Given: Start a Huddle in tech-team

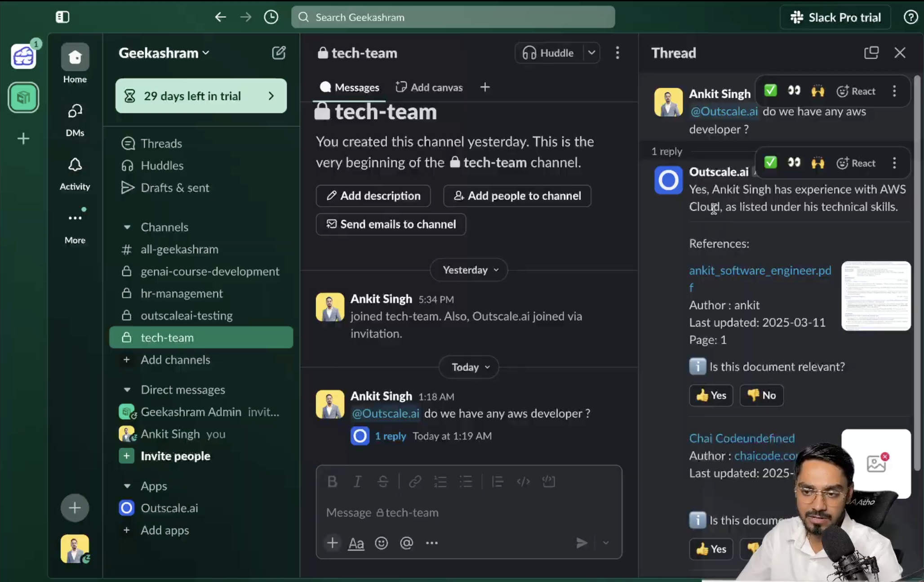Looking at the screenshot, I should (548, 53).
